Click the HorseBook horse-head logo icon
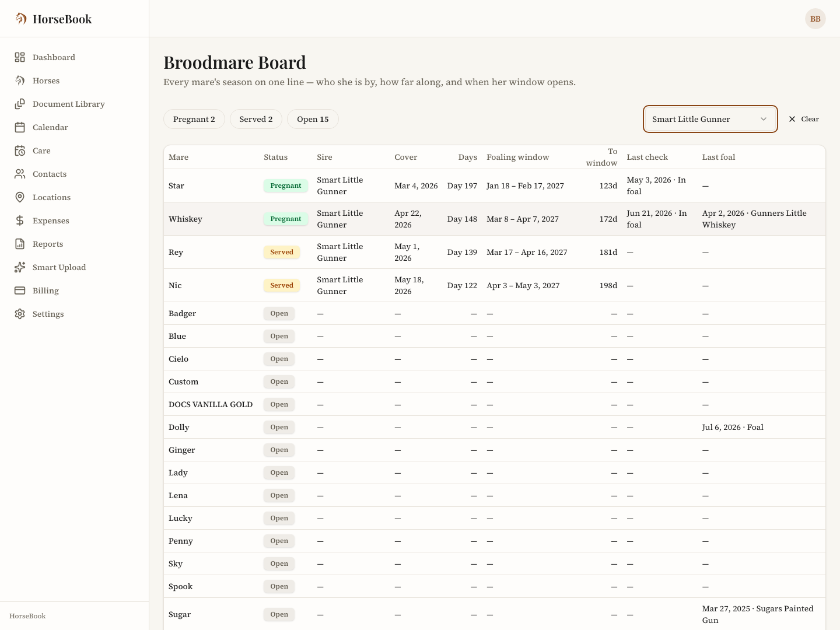Image resolution: width=840 pixels, height=630 pixels. (x=21, y=19)
